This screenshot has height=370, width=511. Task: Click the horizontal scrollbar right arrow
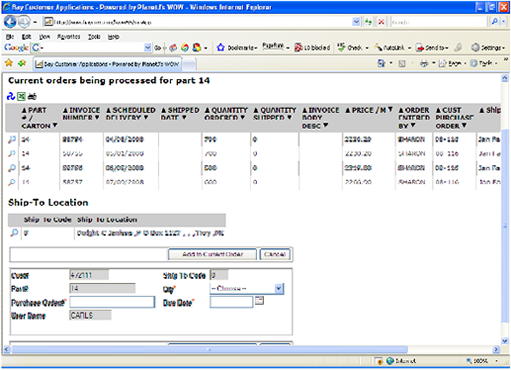(496, 349)
